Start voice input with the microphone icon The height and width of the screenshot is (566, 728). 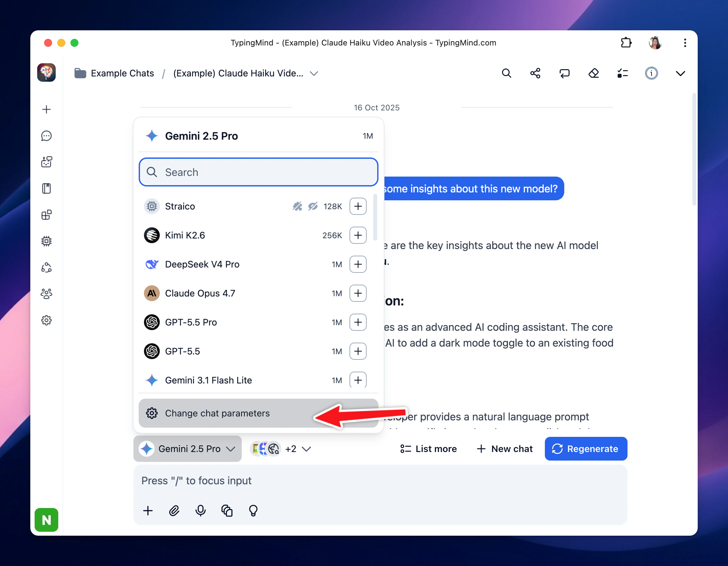coord(200,510)
